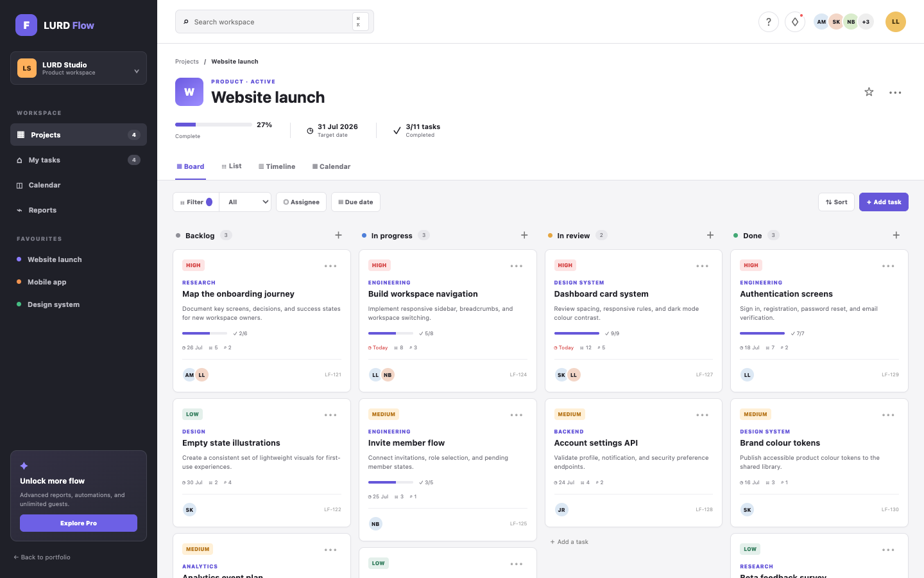Follow the Back to portfolio link
924x578 pixels.
click(x=42, y=557)
